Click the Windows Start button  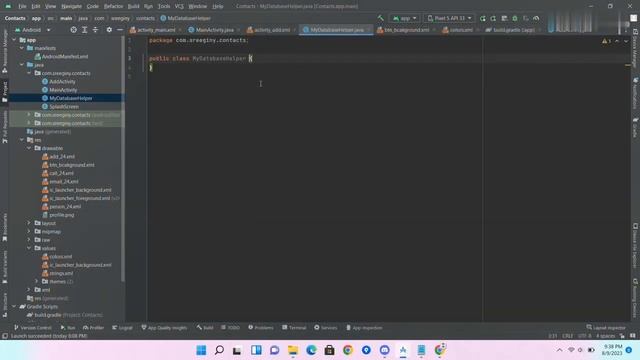201,350
